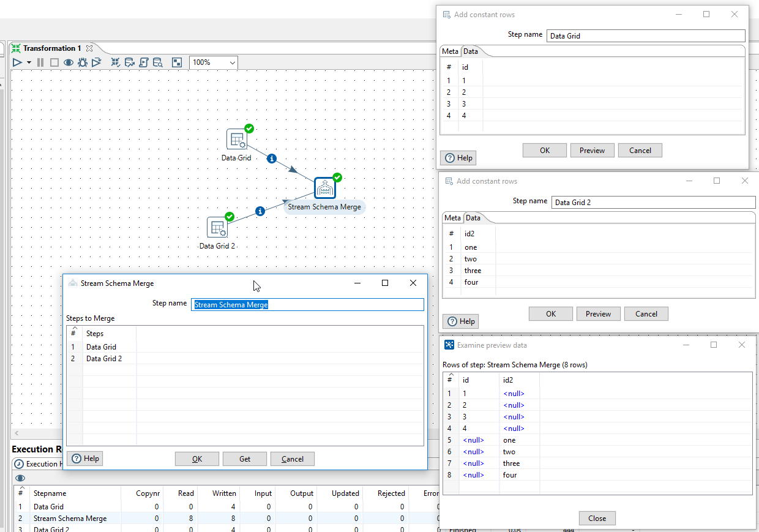Open the run options dropdown arrow
This screenshot has width=759, height=532.
28,62
